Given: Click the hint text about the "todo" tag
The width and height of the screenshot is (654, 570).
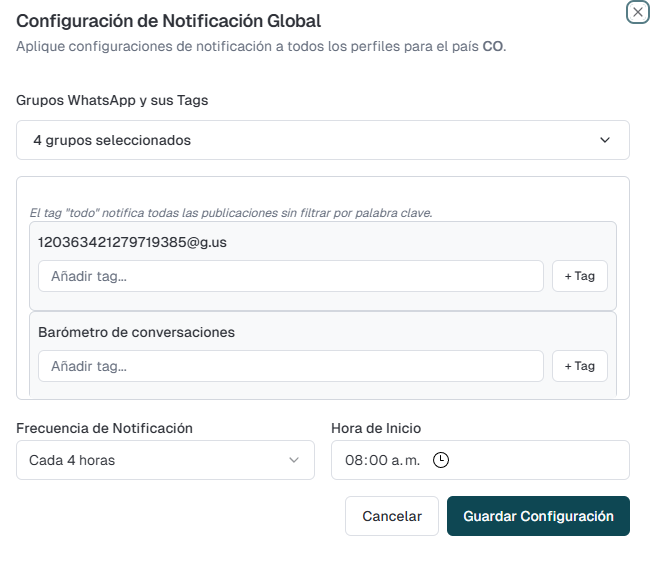Looking at the screenshot, I should pos(230,213).
